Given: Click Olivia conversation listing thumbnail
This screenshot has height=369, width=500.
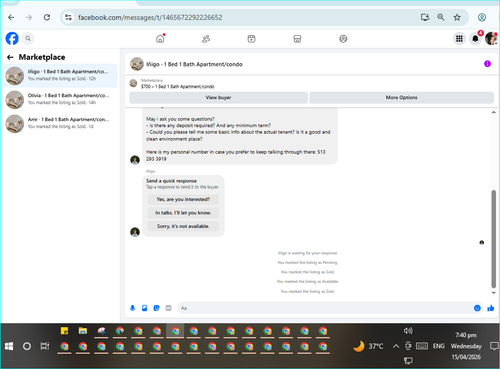Looking at the screenshot, I should pyautogui.click(x=15, y=100).
